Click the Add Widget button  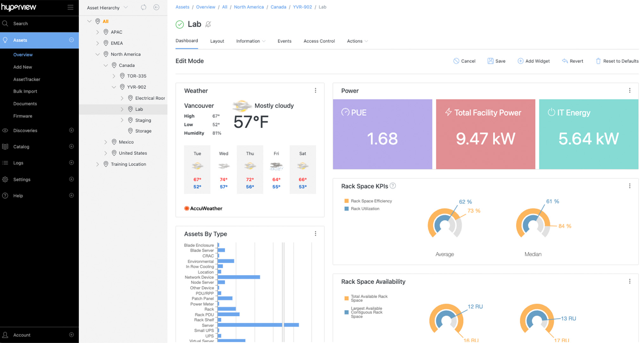(x=534, y=61)
